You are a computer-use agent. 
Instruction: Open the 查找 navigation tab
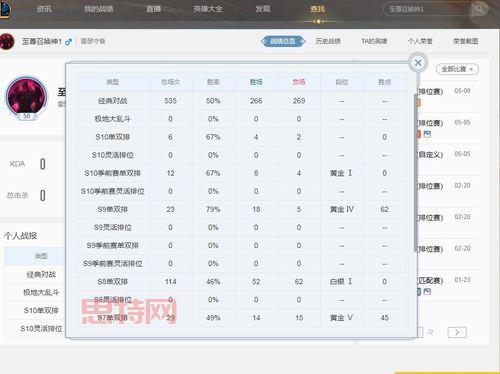[318, 9]
